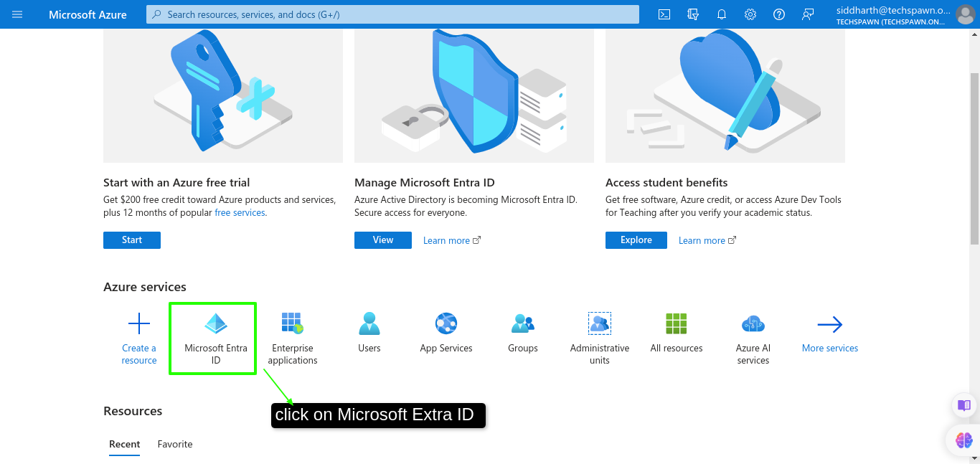Switch to the Favorite tab

pyautogui.click(x=174, y=444)
